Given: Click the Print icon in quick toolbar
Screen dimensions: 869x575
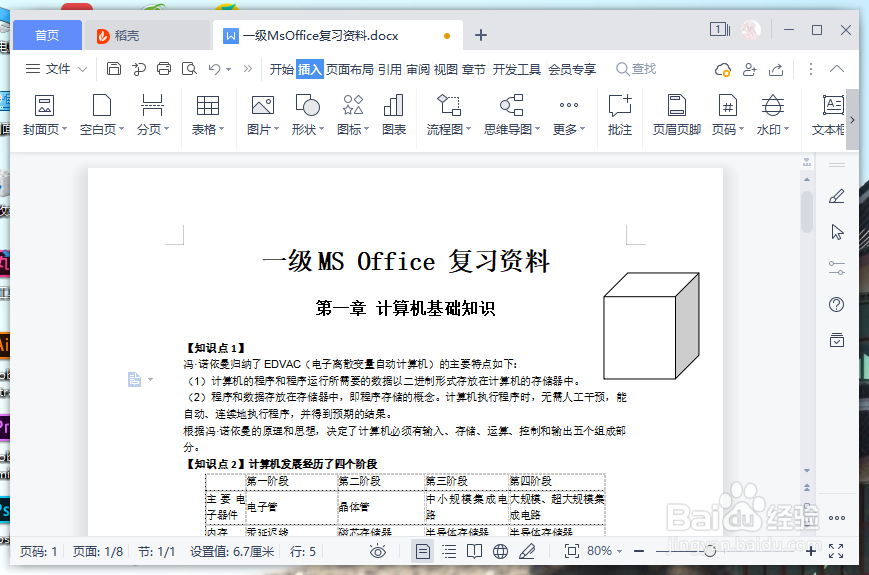Looking at the screenshot, I should [164, 69].
